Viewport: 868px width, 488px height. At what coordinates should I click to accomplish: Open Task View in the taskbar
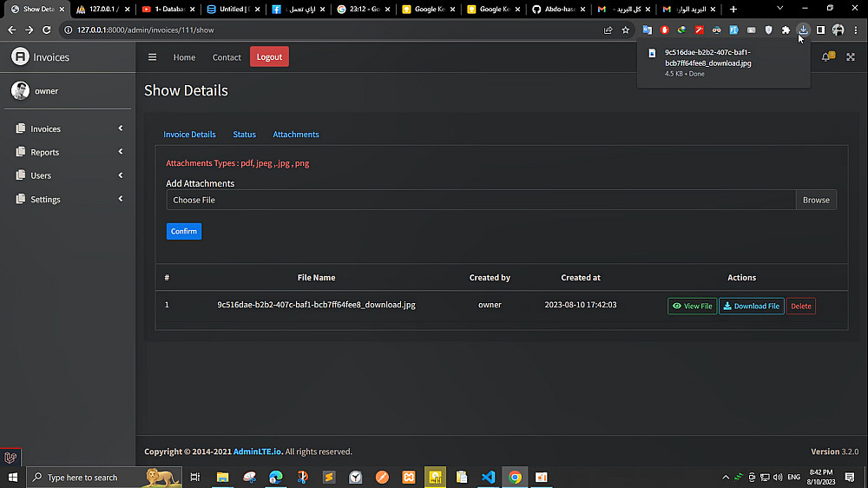point(194,477)
